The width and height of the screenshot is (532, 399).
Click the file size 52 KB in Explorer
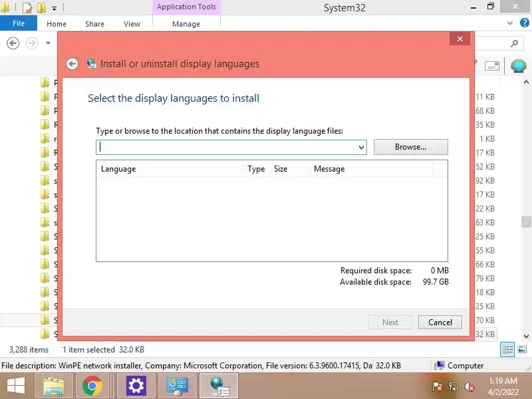tap(485, 167)
